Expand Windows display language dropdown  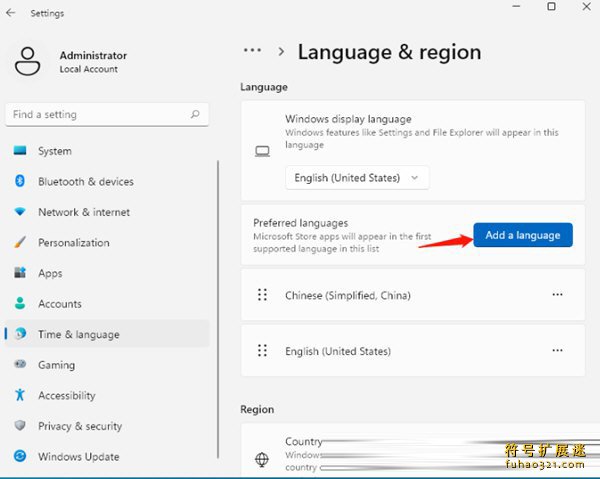(357, 178)
